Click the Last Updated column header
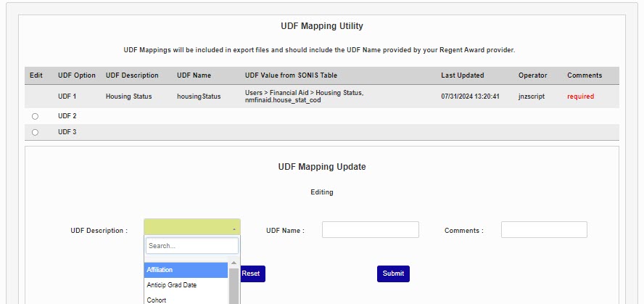 pyautogui.click(x=463, y=75)
